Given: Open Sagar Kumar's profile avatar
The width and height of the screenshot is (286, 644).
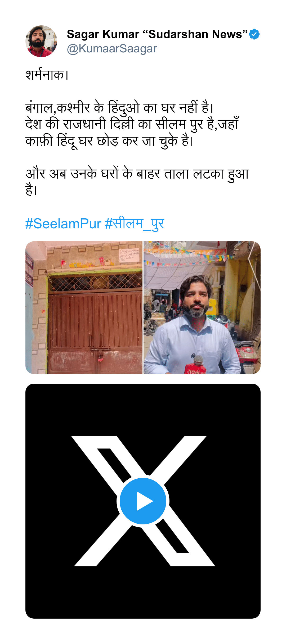Looking at the screenshot, I should click(41, 41).
